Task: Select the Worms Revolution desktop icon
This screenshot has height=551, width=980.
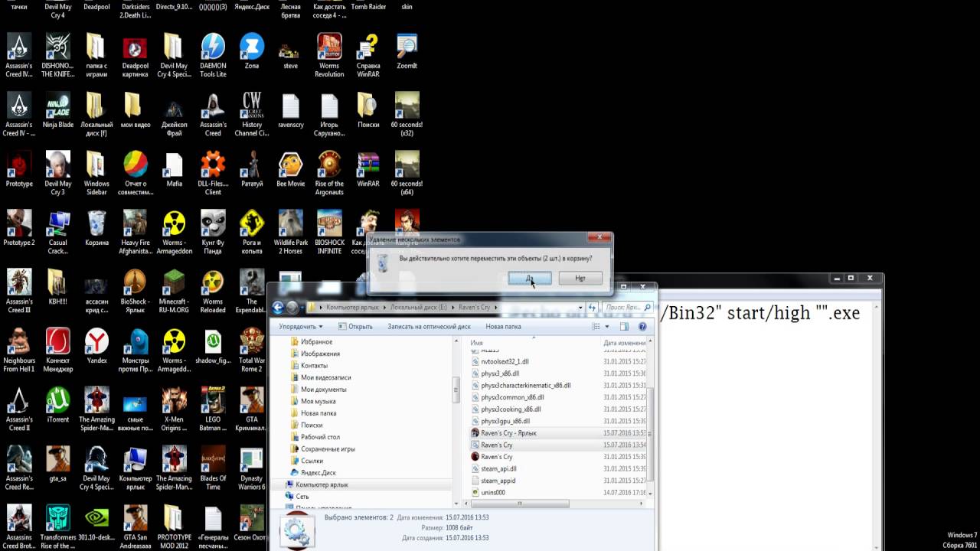Action: click(x=329, y=56)
